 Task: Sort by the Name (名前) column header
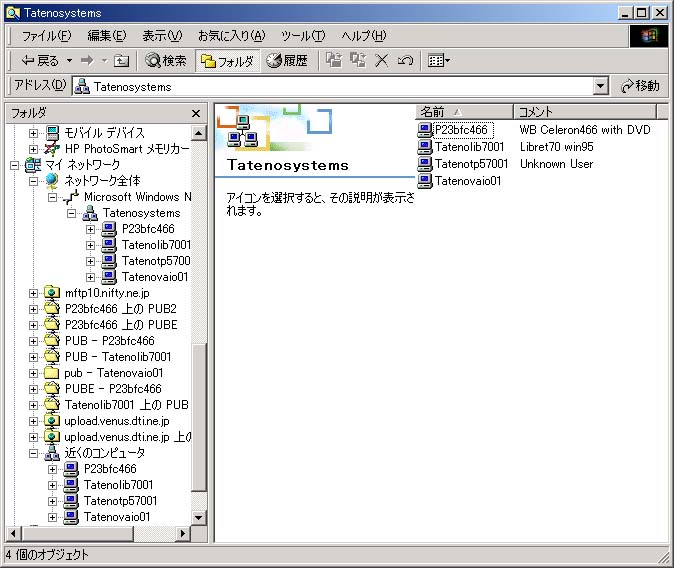463,112
